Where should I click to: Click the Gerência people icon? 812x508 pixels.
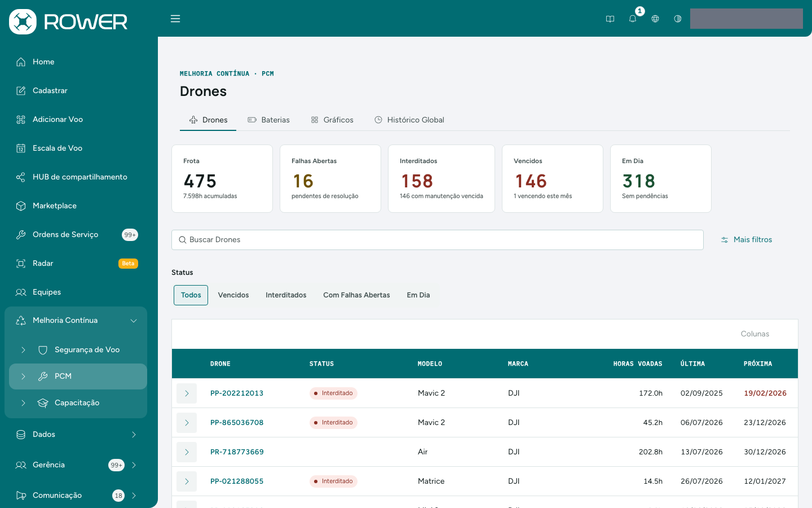pyautogui.click(x=21, y=465)
